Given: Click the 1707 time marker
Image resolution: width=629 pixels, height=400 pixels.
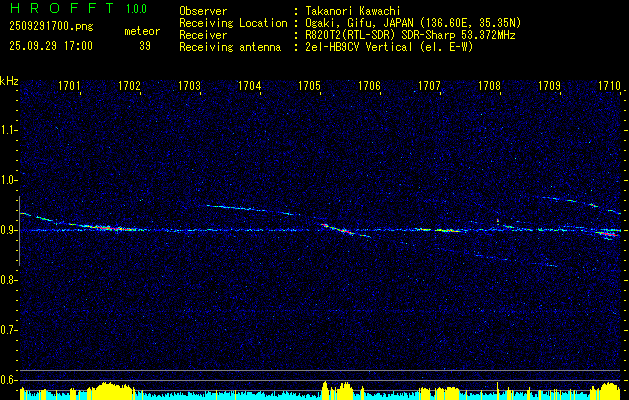Looking at the screenshot, I should pos(429,86).
